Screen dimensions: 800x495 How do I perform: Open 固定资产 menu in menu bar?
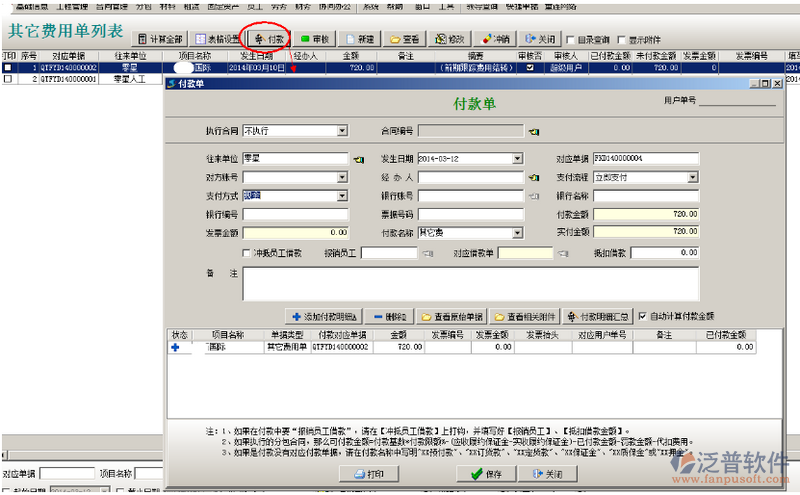[x=223, y=6]
